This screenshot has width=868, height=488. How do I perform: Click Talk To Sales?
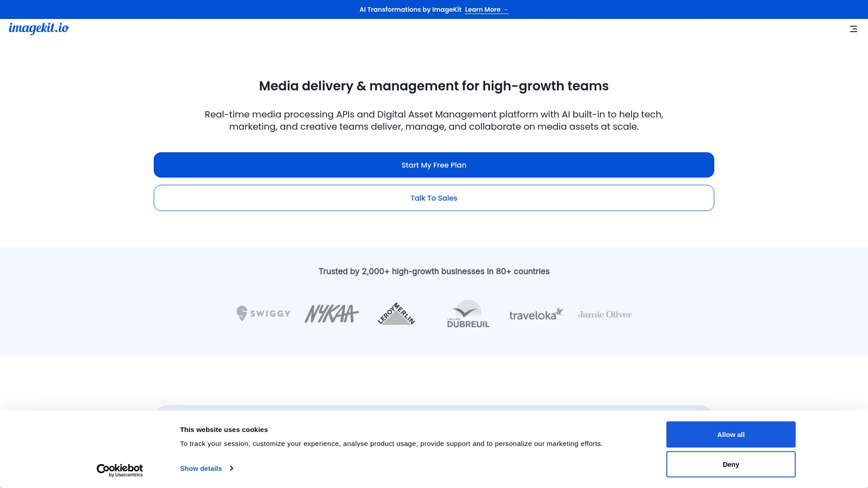click(x=434, y=198)
